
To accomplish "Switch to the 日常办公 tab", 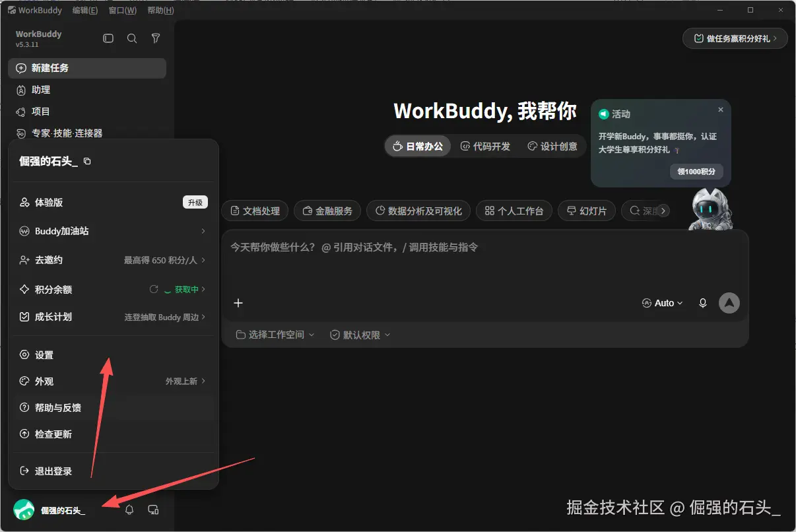I will (x=418, y=147).
